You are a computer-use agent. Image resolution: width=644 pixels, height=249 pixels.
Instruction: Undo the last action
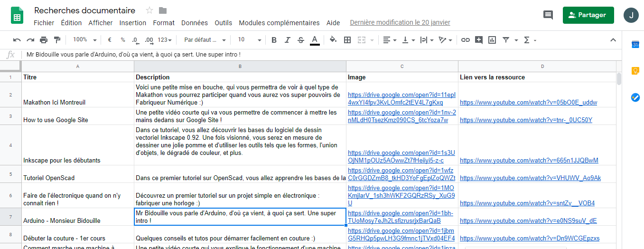[17, 40]
